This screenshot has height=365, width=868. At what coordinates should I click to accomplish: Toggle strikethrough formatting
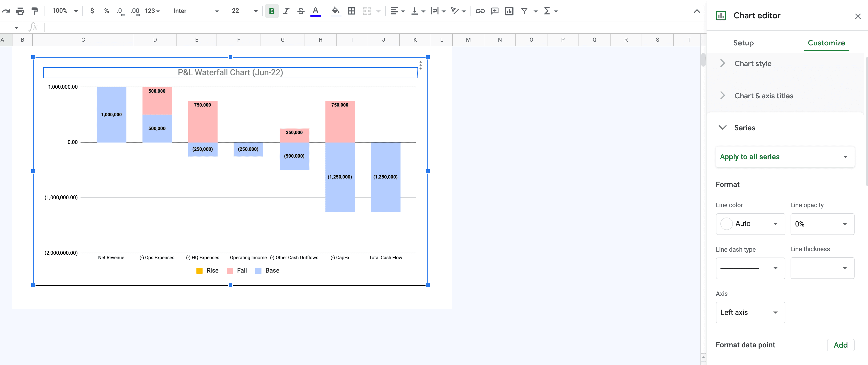301,11
